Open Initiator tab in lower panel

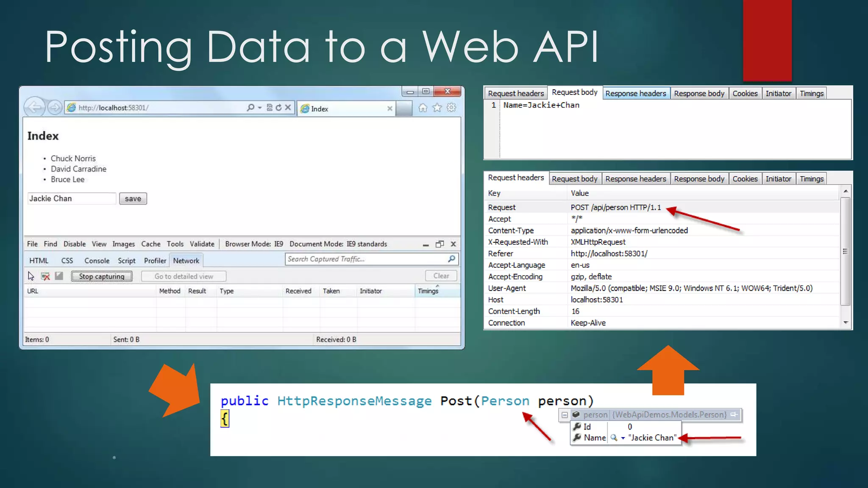point(779,179)
